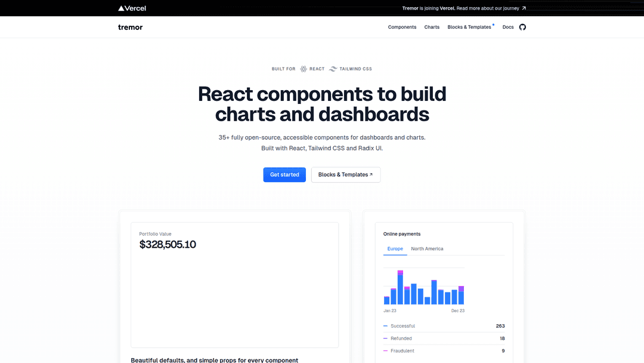Click the React logo icon

point(304,69)
